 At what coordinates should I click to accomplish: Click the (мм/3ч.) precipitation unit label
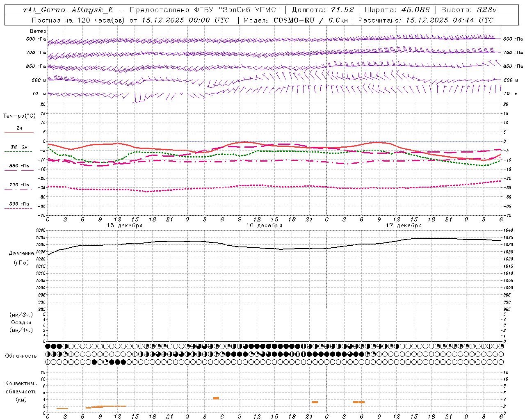pyautogui.click(x=21, y=315)
